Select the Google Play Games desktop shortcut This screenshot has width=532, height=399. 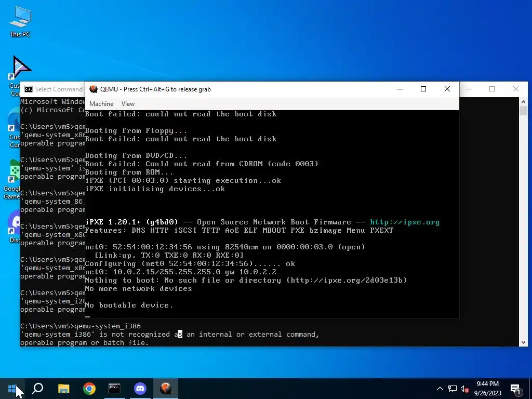(x=13, y=180)
